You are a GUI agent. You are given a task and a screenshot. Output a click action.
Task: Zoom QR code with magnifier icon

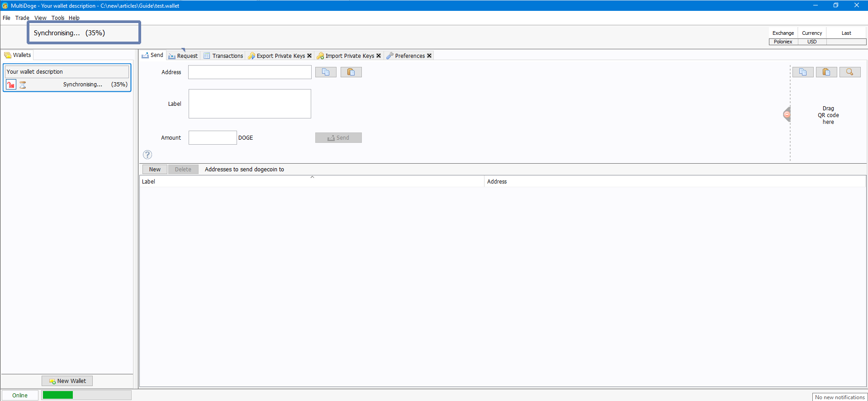pyautogui.click(x=850, y=72)
